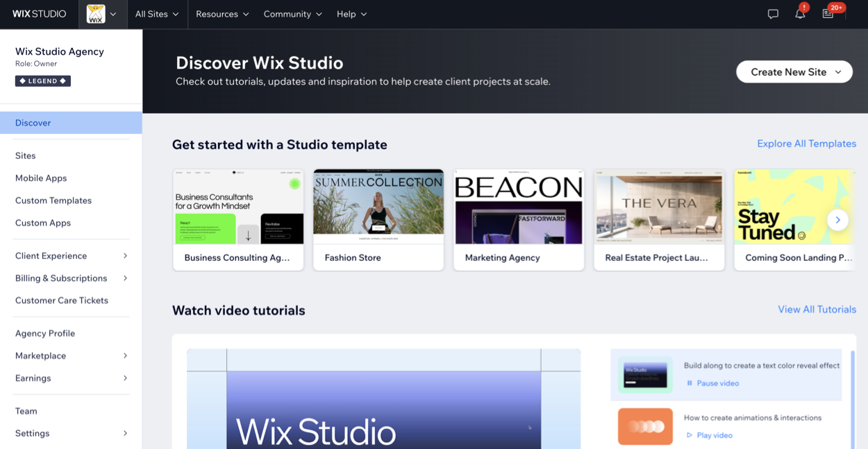Go to Sites in the sidebar
868x449 pixels.
(26, 156)
